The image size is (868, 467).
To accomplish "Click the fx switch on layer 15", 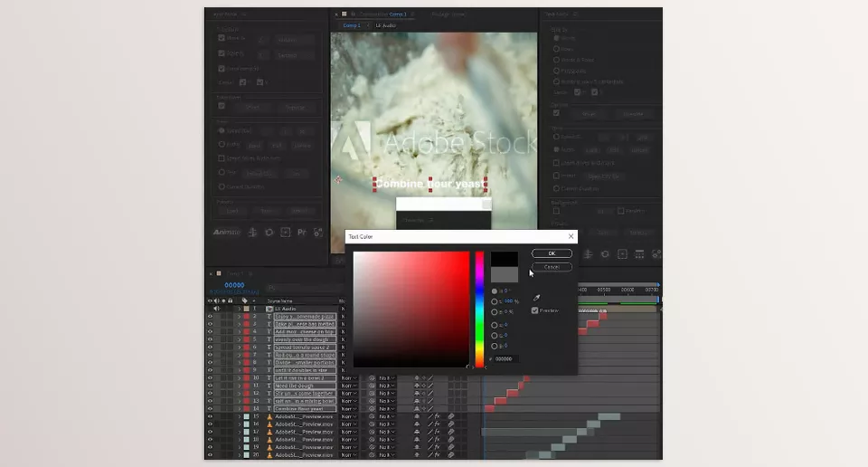I will click(x=437, y=416).
